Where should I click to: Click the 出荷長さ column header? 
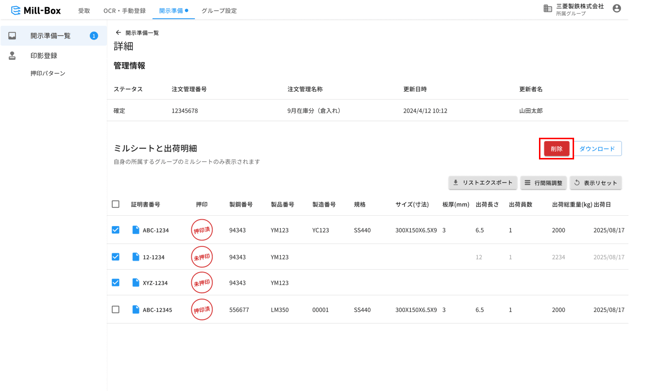click(x=488, y=205)
